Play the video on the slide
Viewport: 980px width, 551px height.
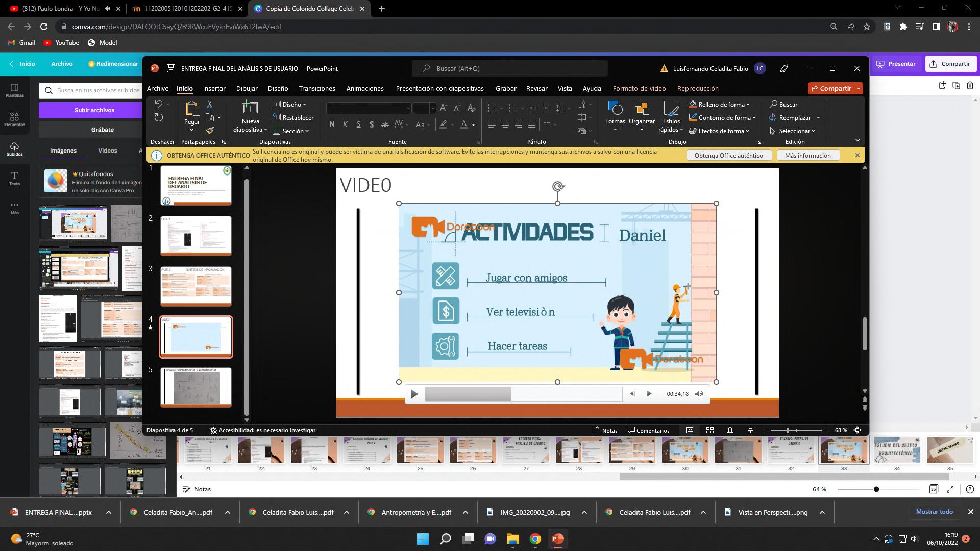(x=414, y=394)
